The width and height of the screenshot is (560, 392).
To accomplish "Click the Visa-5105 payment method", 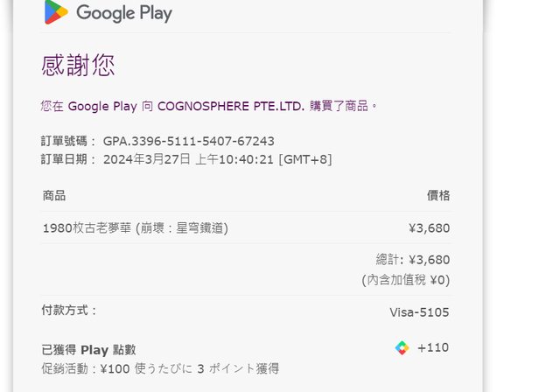I will pyautogui.click(x=419, y=312).
